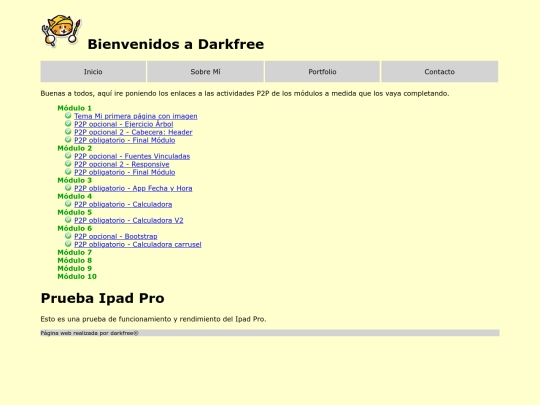Open Módulo 2 P2P obligatorio - Final Módulo link
The height and width of the screenshot is (405, 540).
click(x=125, y=172)
